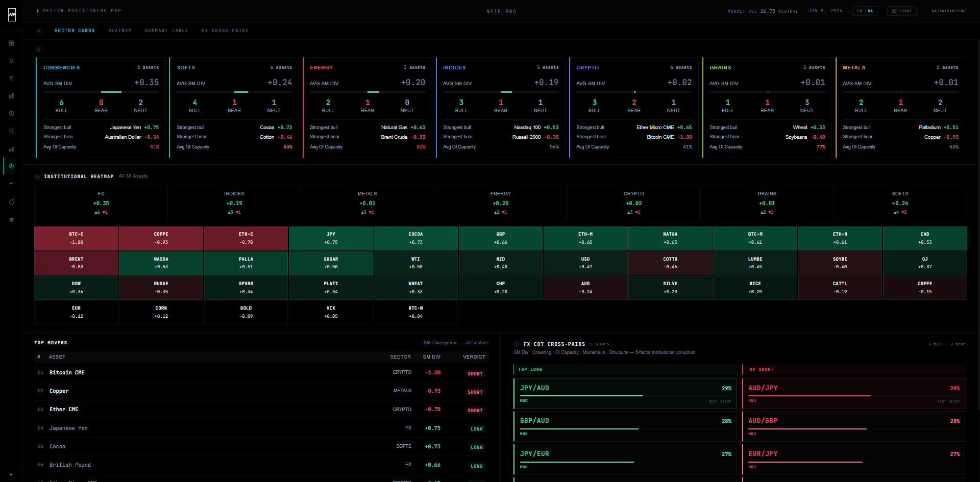Switch to the Sector Cards tab
The width and height of the screenshot is (980, 482).
pos(75,31)
